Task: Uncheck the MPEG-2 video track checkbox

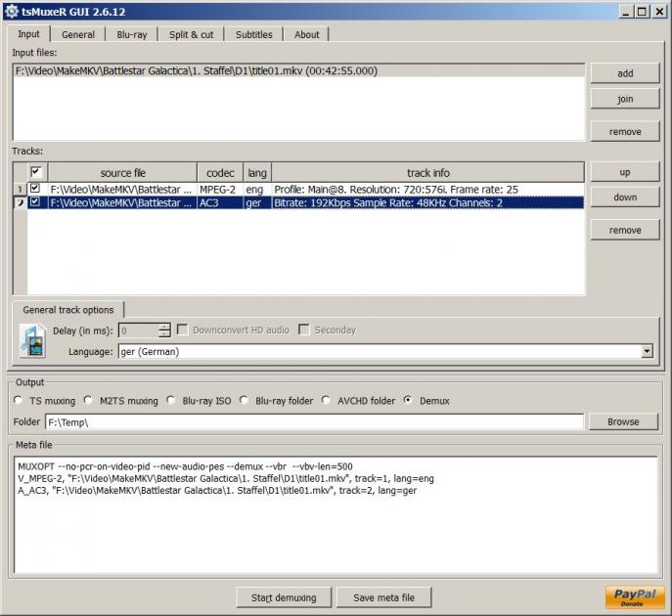Action: pos(35,188)
